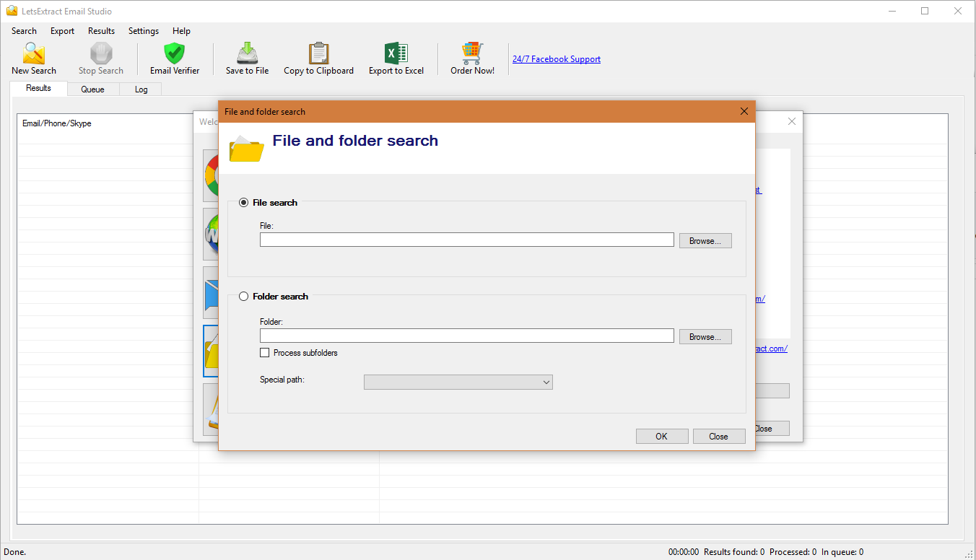Click the Copy to Clipboard icon
The height and width of the screenshot is (560, 976).
click(318, 54)
